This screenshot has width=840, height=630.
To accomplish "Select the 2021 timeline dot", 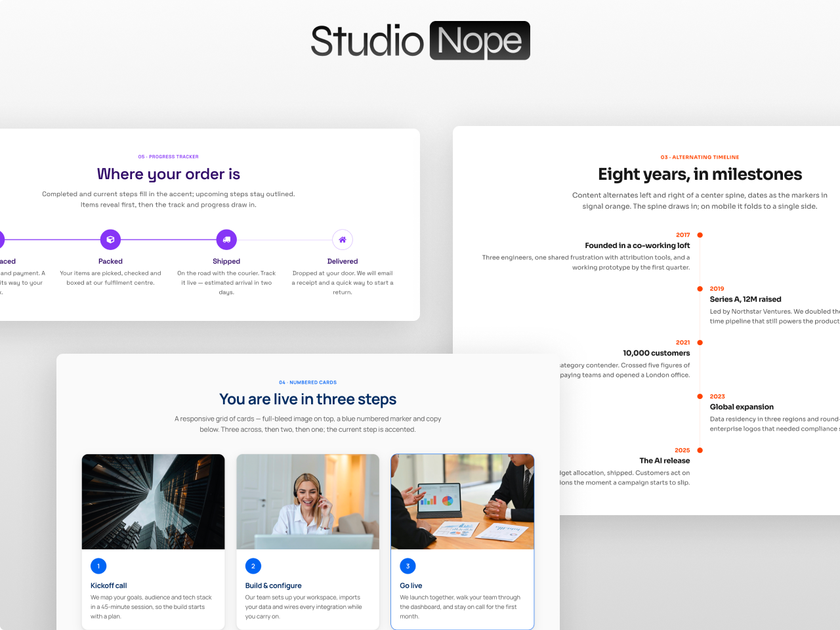I will coord(700,343).
